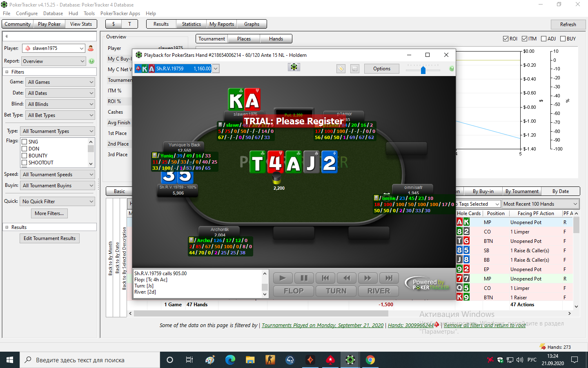The width and height of the screenshot is (588, 368).
Task: Open the note icon in Yuniq HUD
Action: [154, 155]
